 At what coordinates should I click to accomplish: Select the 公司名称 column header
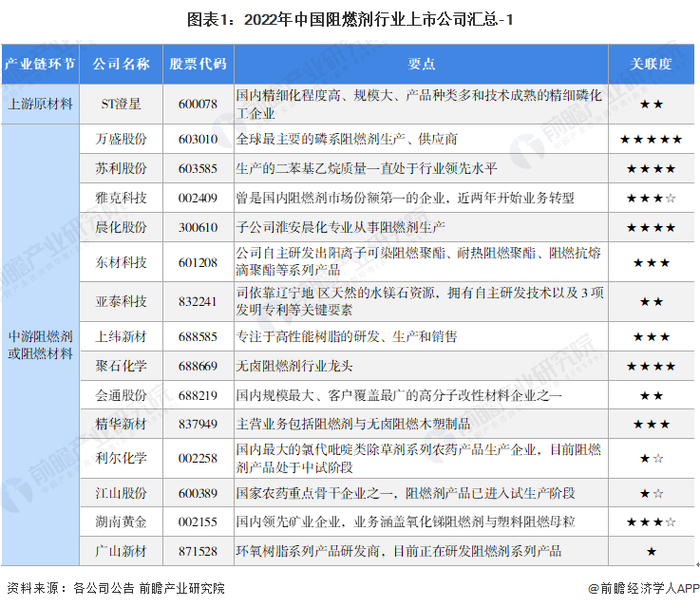(121, 64)
